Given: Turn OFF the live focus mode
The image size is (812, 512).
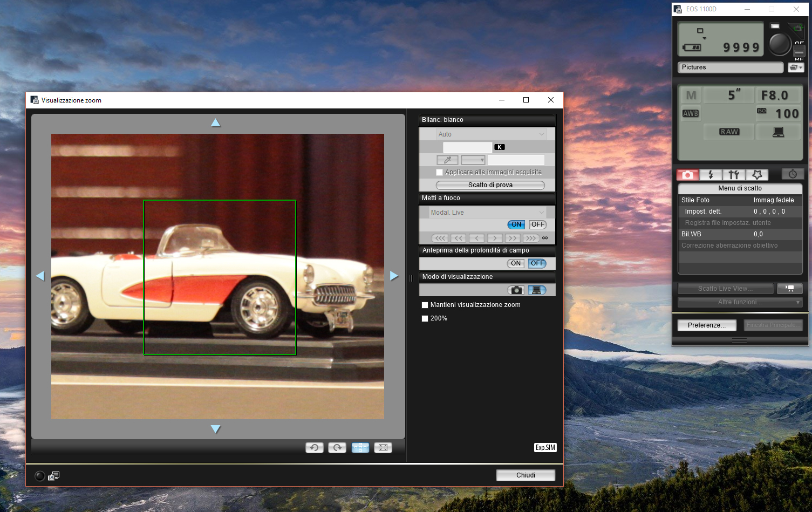Looking at the screenshot, I should click(x=538, y=224).
